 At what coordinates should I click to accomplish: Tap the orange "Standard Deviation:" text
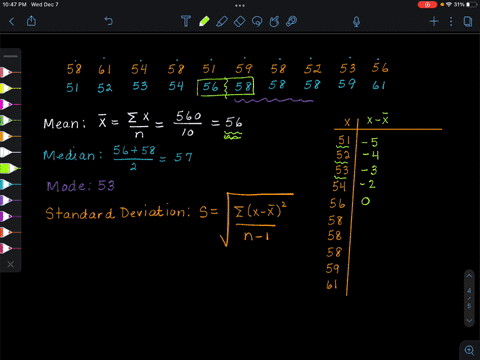[x=118, y=212]
